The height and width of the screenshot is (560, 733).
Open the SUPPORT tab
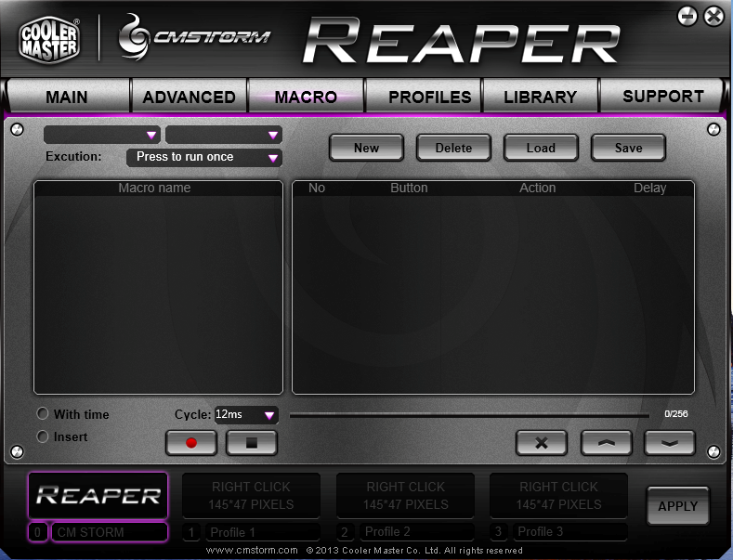663,97
